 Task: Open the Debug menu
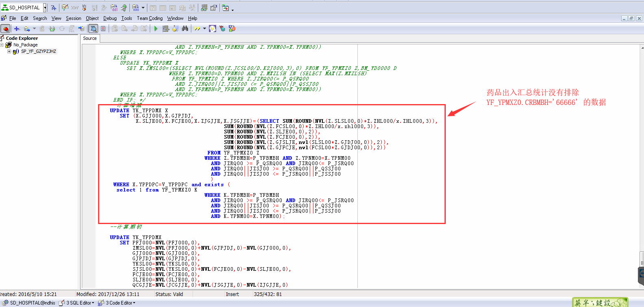(110, 18)
